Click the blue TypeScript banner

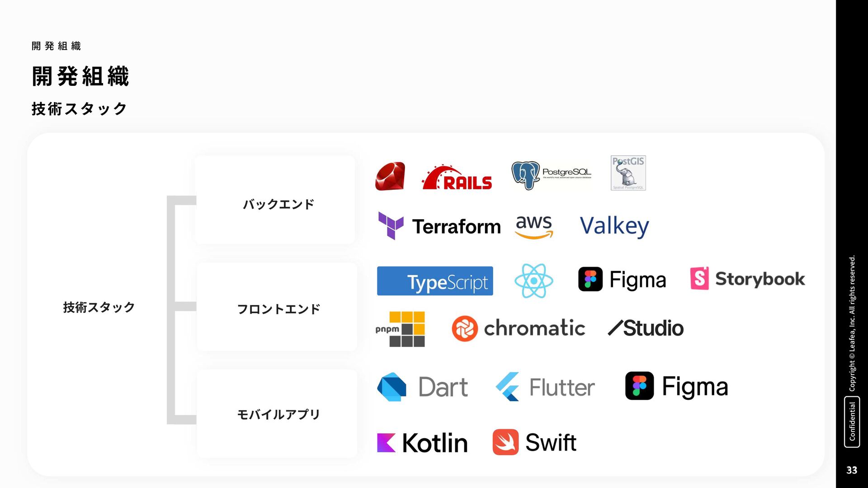click(435, 281)
